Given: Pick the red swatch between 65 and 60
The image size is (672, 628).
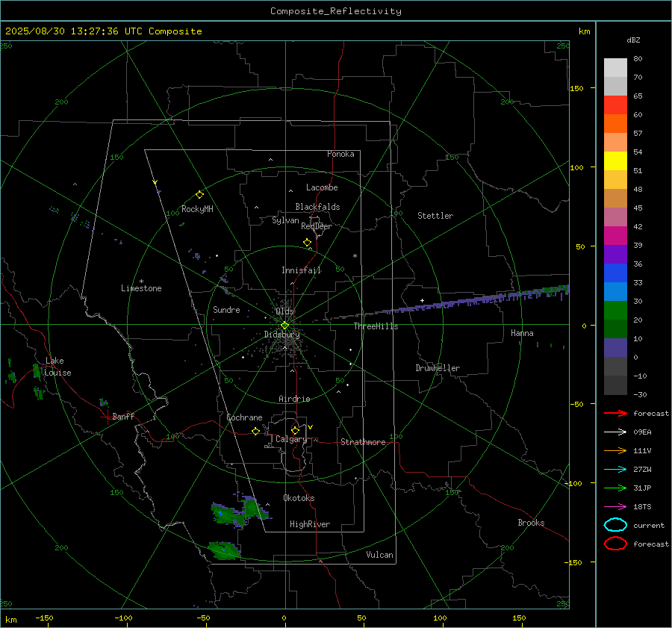Looking at the screenshot, I should click(615, 105).
